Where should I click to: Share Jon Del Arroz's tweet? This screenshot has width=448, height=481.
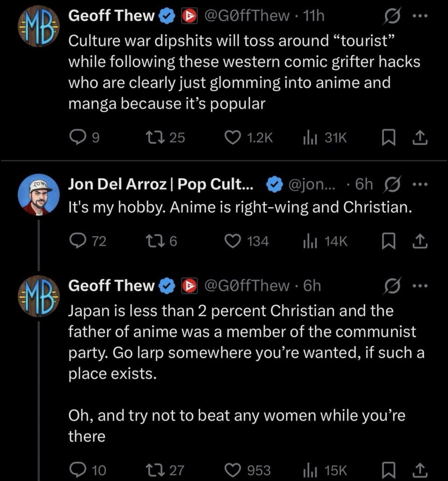point(420,240)
